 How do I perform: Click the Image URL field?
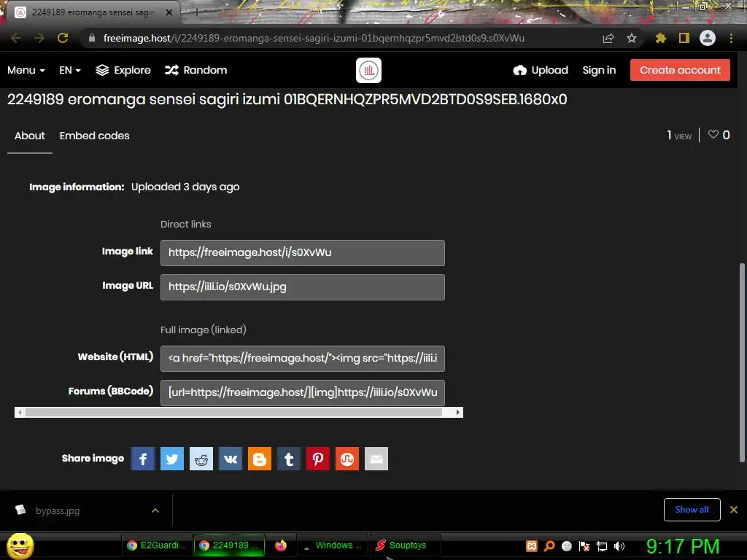coord(303,287)
